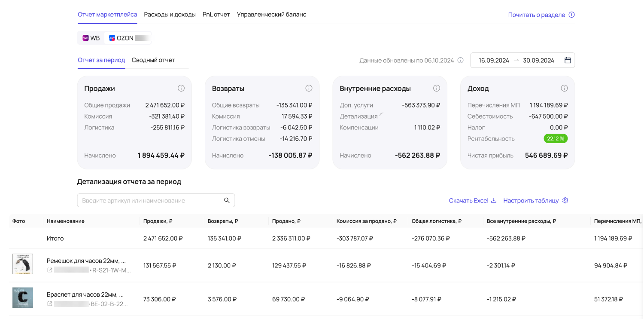Click info icon on Возвраты card
Image resolution: width=644 pixels, height=319 pixels.
click(309, 88)
